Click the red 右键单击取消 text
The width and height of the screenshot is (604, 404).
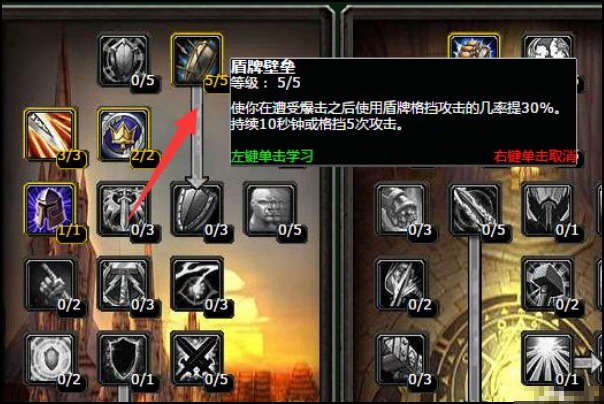point(535,156)
